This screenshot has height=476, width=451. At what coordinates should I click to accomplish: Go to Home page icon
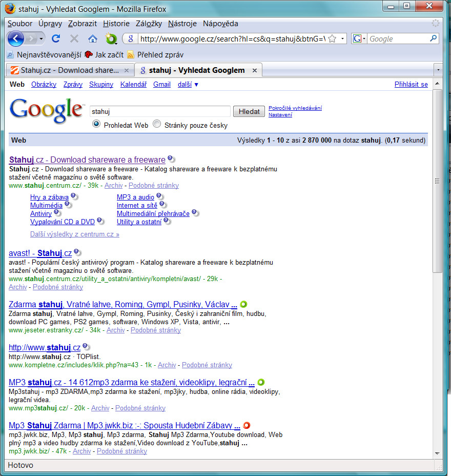click(x=92, y=38)
